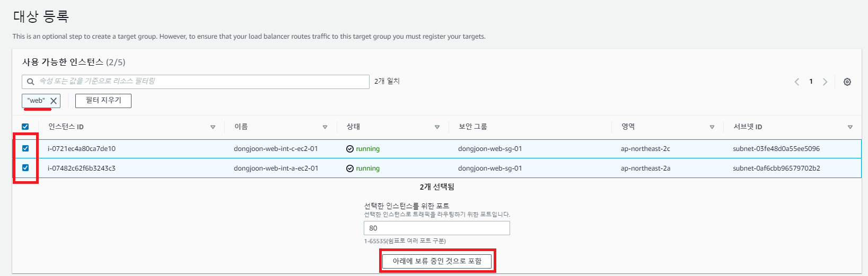Click running status icon of first instance
This screenshot has height=276, width=868.
pos(350,149)
